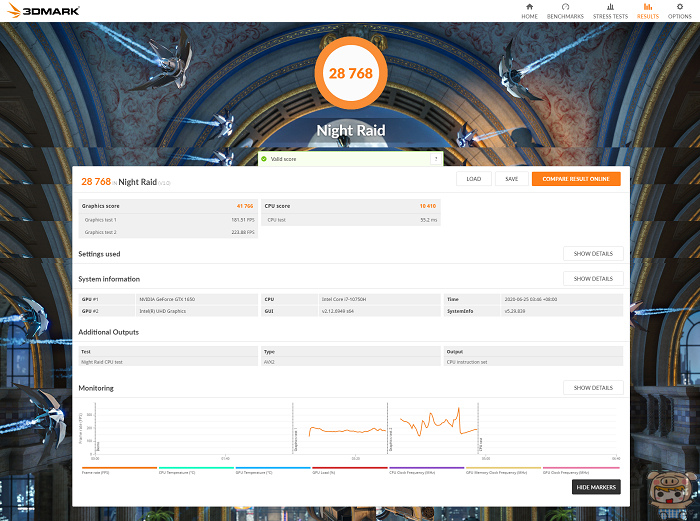This screenshot has width=700, height=521.
Task: Show details for Monitoring
Action: (x=593, y=388)
